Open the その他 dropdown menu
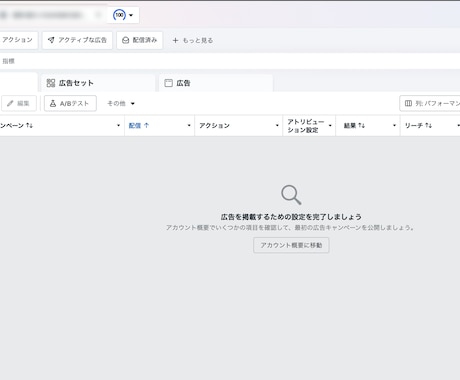This screenshot has height=380, width=460. coord(121,103)
